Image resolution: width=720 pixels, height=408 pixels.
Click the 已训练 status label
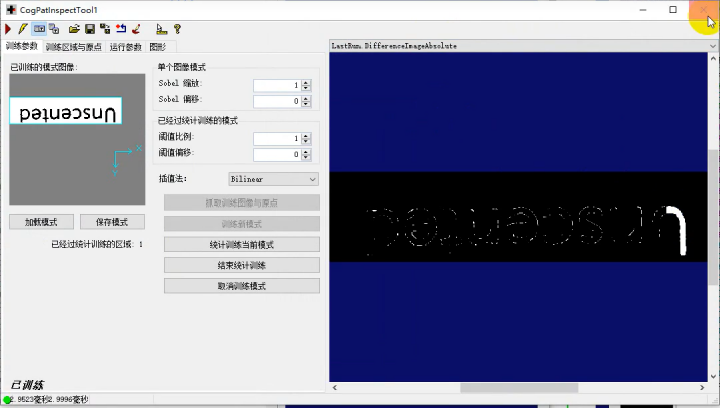coord(27,385)
